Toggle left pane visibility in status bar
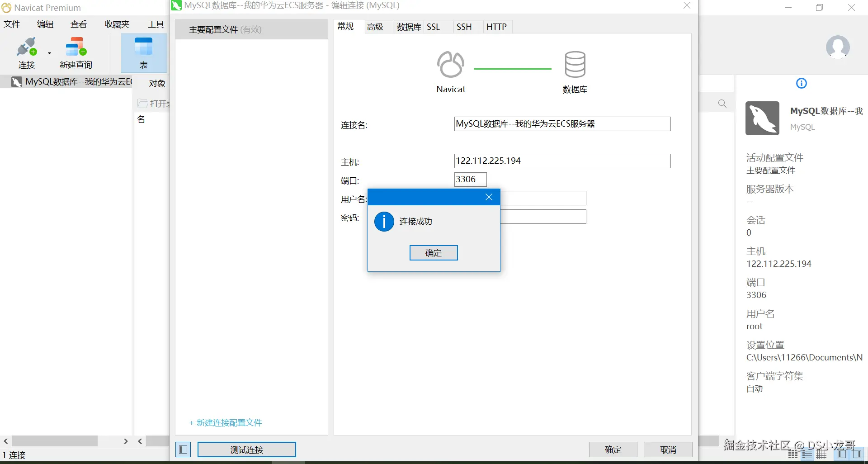This screenshot has height=464, width=868. [841, 454]
